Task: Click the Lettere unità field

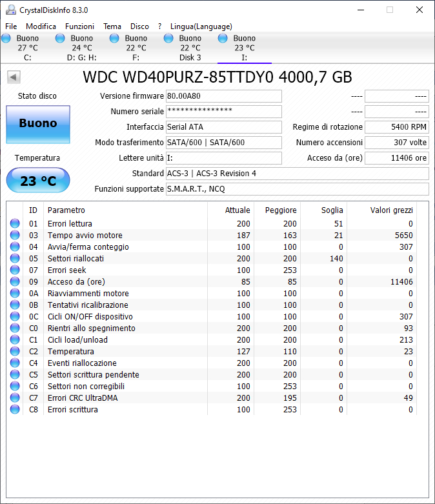Action: [224, 158]
